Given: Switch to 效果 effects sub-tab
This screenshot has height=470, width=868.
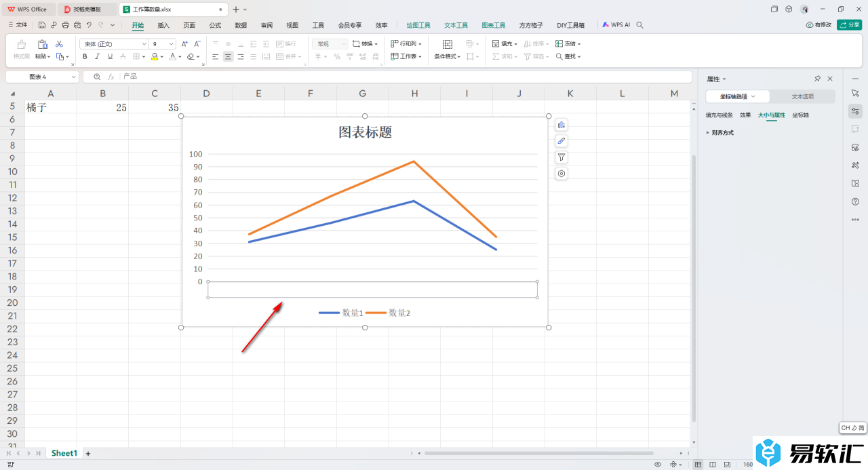Looking at the screenshot, I should point(745,115).
